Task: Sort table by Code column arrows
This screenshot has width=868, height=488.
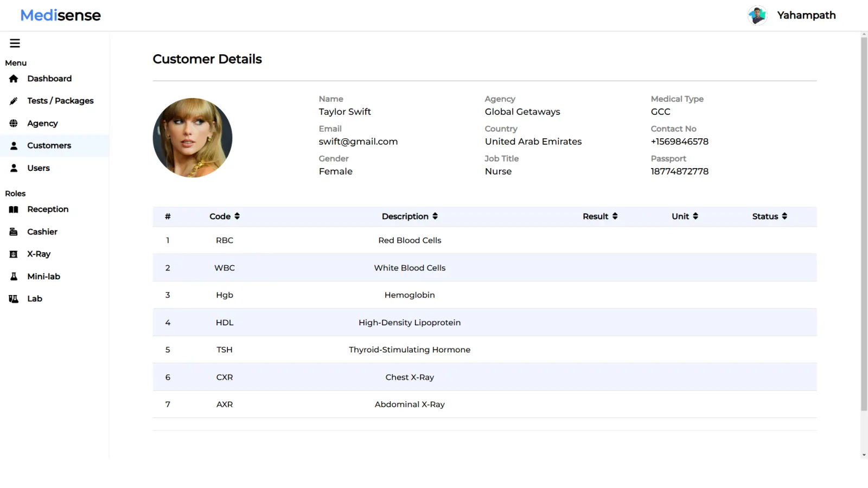Action: tap(237, 216)
